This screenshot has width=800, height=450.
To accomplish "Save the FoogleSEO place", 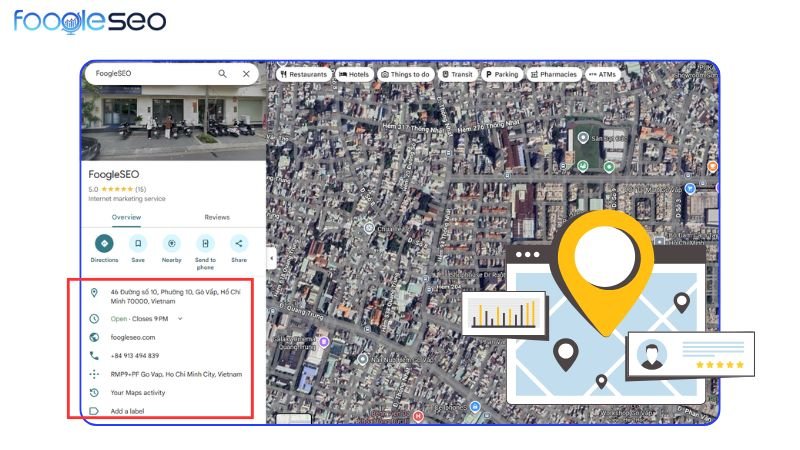I will 138,243.
